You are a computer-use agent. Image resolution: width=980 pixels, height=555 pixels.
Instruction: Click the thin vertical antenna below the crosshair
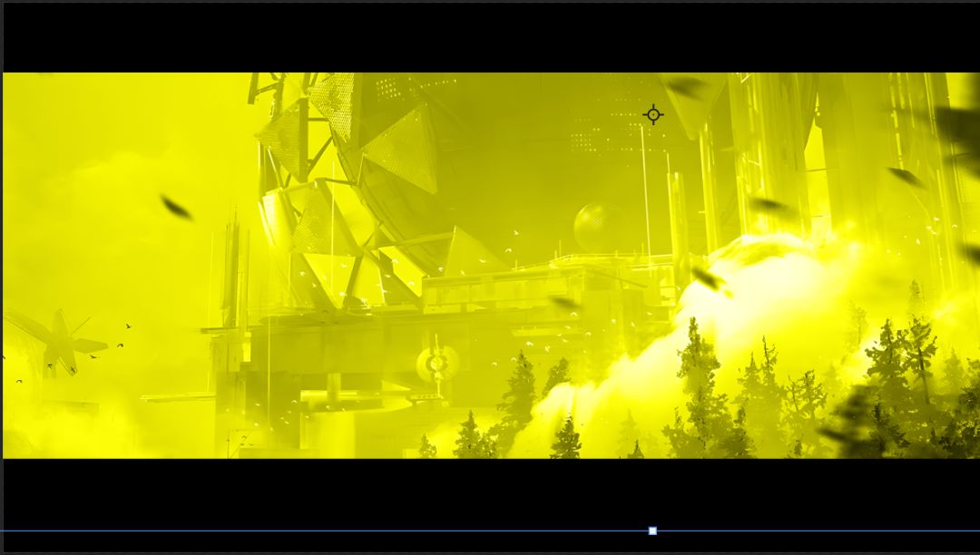coord(646,190)
